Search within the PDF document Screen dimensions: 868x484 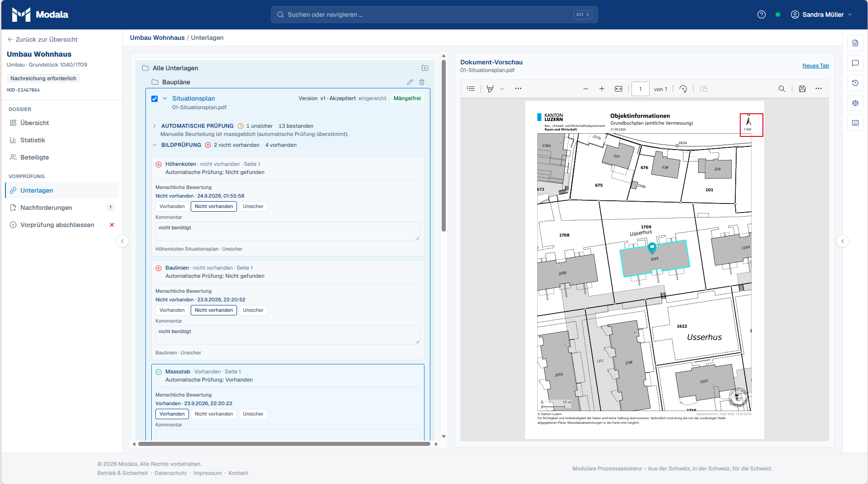(782, 89)
